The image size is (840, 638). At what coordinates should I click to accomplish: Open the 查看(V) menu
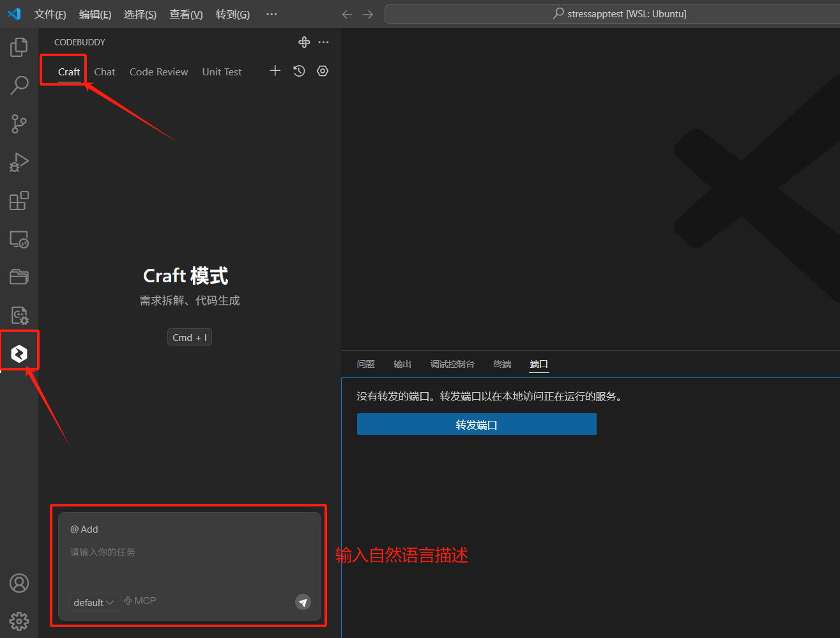tap(186, 14)
